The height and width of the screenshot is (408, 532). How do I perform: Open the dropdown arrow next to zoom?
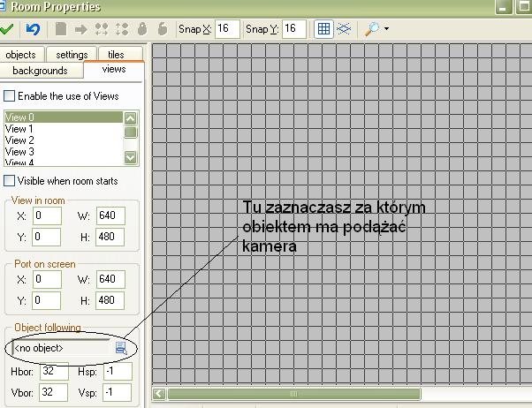tap(386, 29)
